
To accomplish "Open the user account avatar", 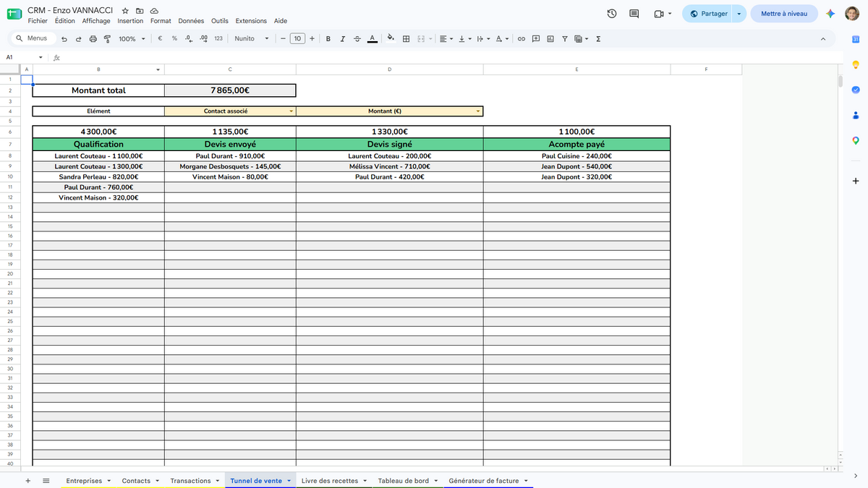I will coord(852,14).
